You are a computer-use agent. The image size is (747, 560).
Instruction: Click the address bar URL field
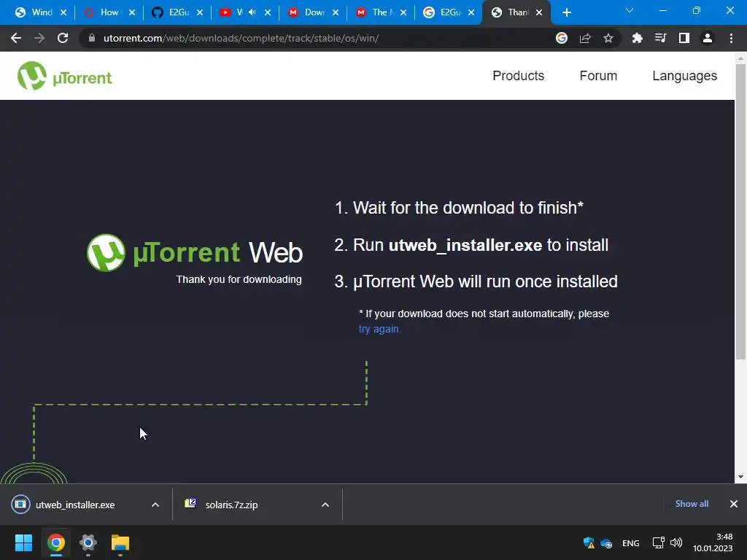click(314, 38)
